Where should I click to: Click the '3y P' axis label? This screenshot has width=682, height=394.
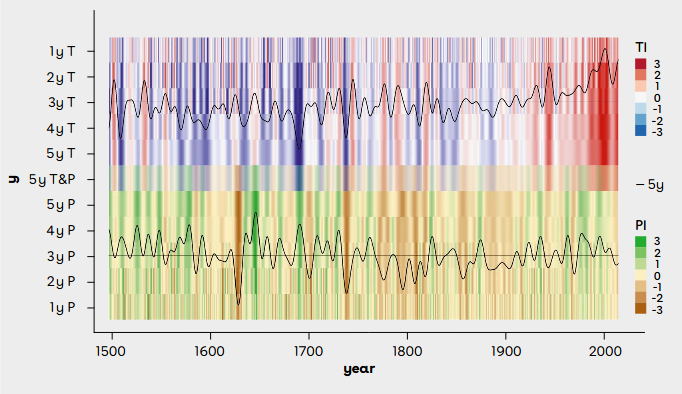(61, 256)
